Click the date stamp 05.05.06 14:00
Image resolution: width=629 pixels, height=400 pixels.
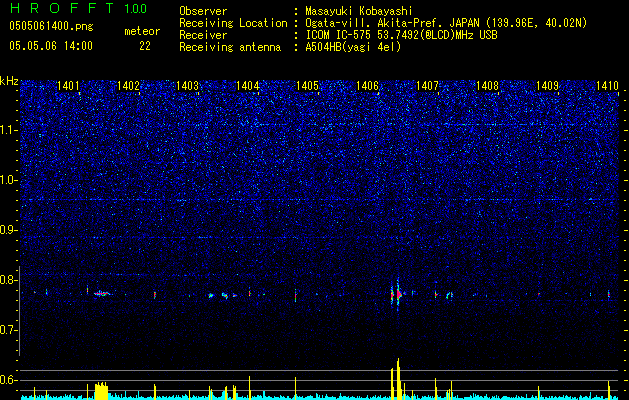click(x=51, y=46)
